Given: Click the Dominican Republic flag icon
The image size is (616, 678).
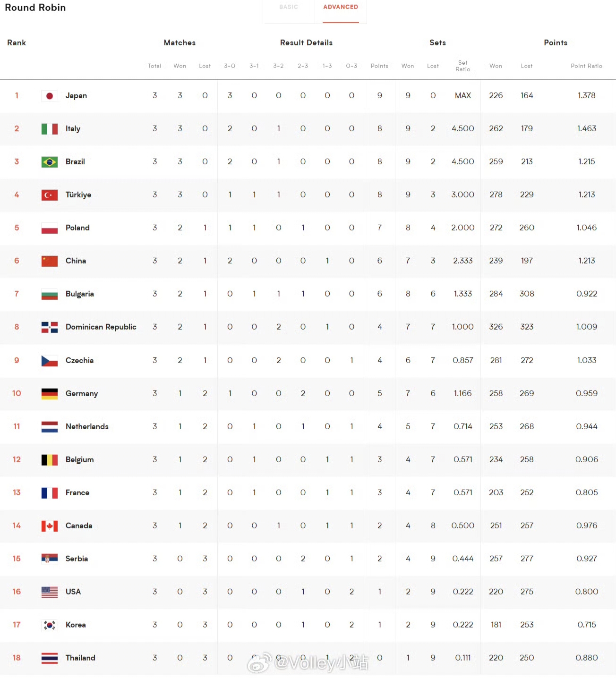Looking at the screenshot, I should [50, 327].
